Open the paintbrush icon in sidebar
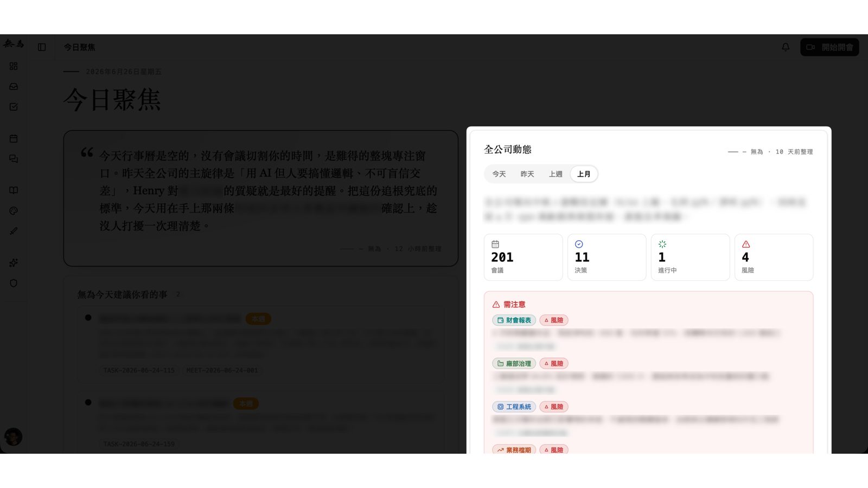The height and width of the screenshot is (488, 868). (14, 231)
